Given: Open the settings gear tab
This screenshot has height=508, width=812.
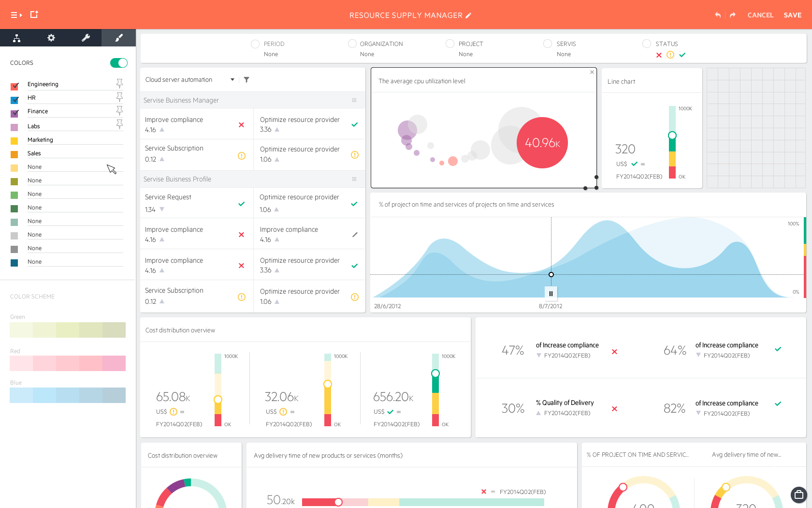Looking at the screenshot, I should tap(51, 38).
